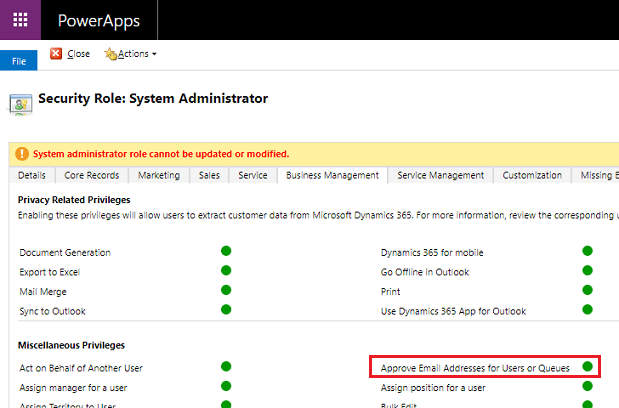Click Use Dynamics 365 App for Outlook label
619x408 pixels.
[x=453, y=311]
